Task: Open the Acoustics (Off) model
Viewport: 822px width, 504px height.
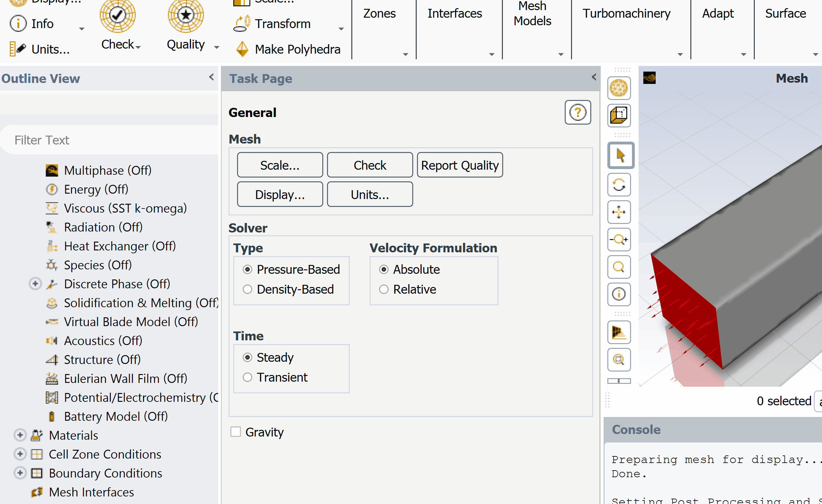Action: point(103,341)
